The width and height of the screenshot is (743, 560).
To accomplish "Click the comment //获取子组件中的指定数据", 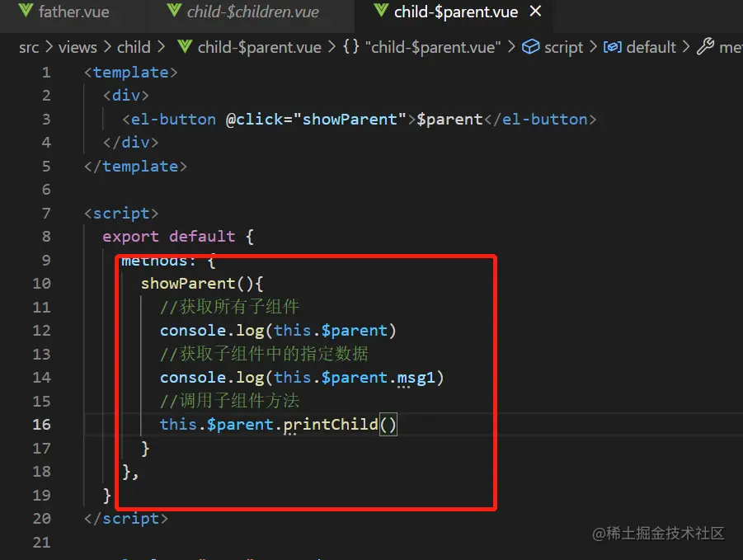I will pos(264,354).
